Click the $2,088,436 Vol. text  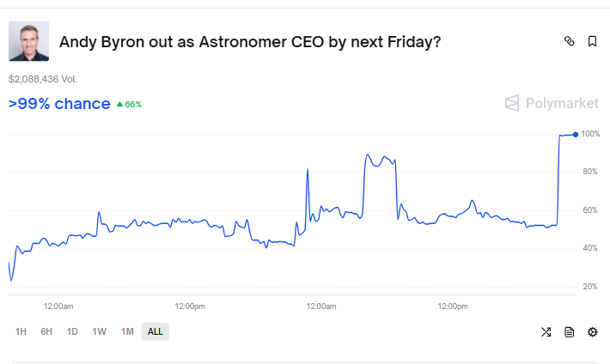43,79
